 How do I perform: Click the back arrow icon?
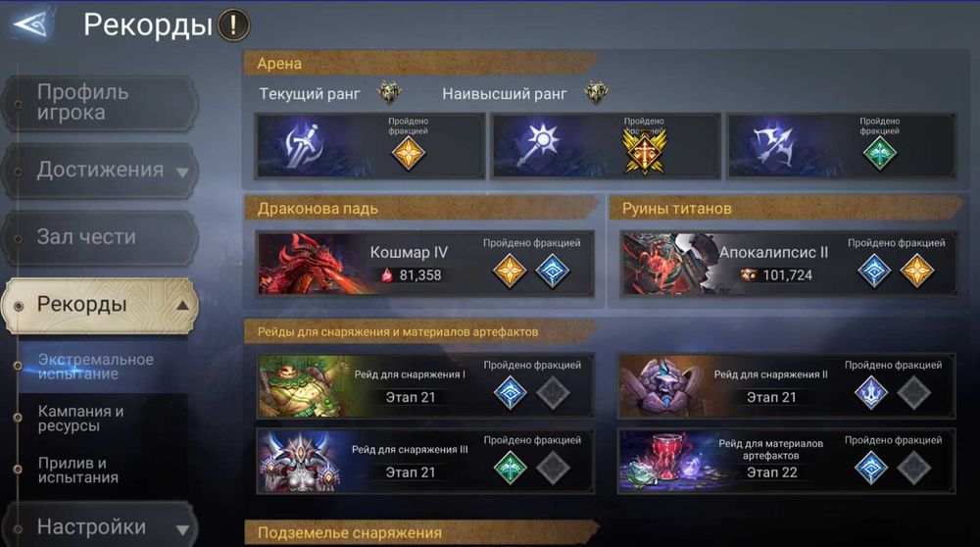pos(30,25)
